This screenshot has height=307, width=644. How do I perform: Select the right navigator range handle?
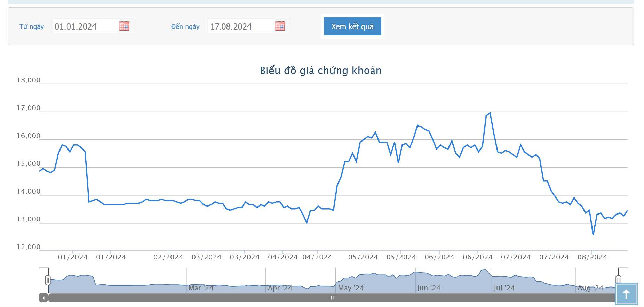pyautogui.click(x=618, y=280)
